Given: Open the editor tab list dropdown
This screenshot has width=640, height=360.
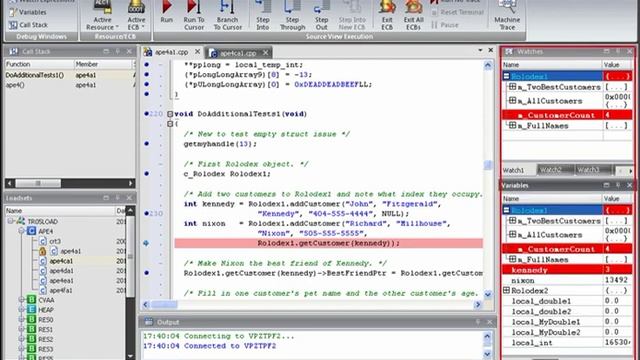Looking at the screenshot, I should (x=480, y=50).
